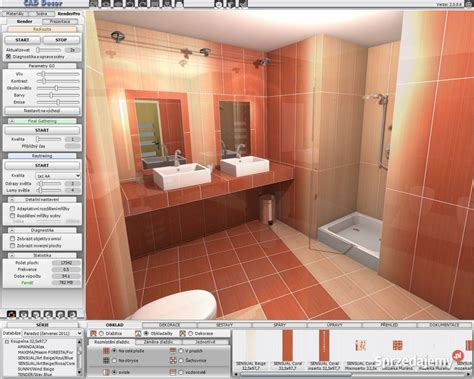Check Zobrazit objekty s emisí
Image resolution: width=474 pixels, height=379 pixels.
(x=12, y=239)
